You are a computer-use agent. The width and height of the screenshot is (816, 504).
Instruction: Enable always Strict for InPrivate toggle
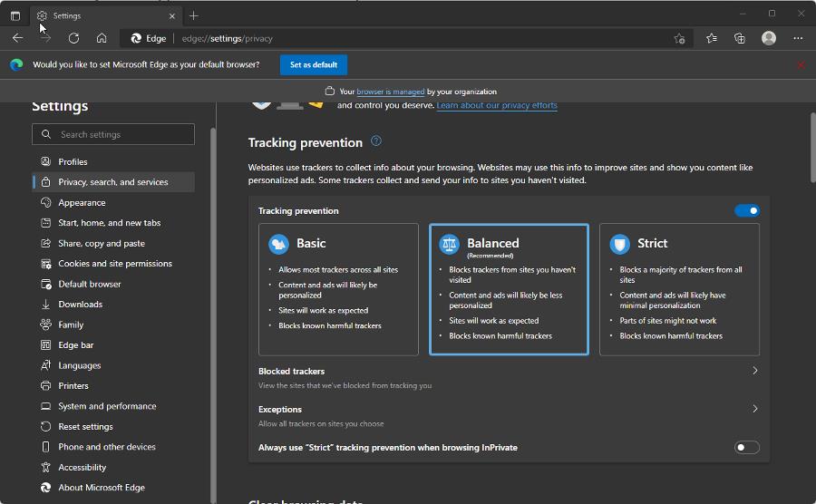click(747, 447)
